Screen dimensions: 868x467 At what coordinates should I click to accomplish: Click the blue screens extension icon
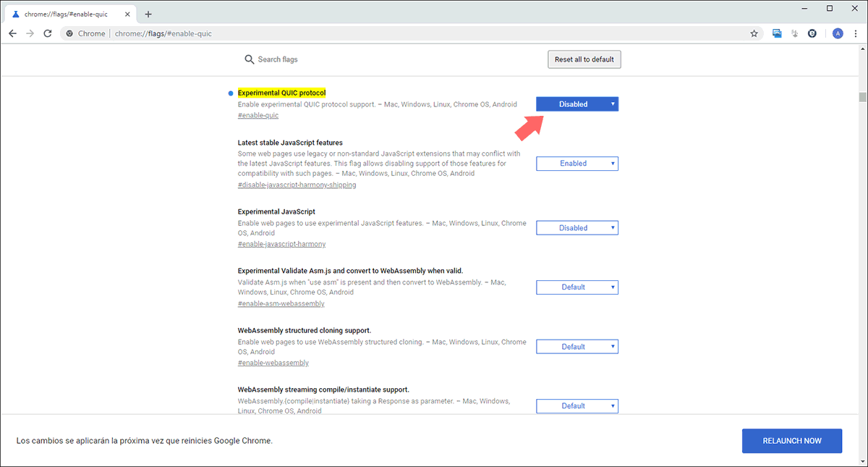[x=777, y=33]
